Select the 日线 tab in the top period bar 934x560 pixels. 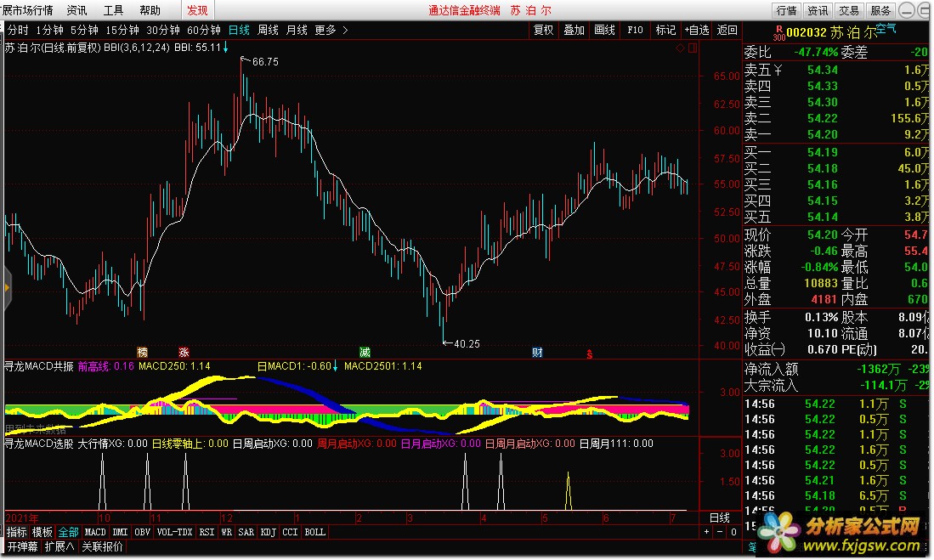tap(239, 30)
